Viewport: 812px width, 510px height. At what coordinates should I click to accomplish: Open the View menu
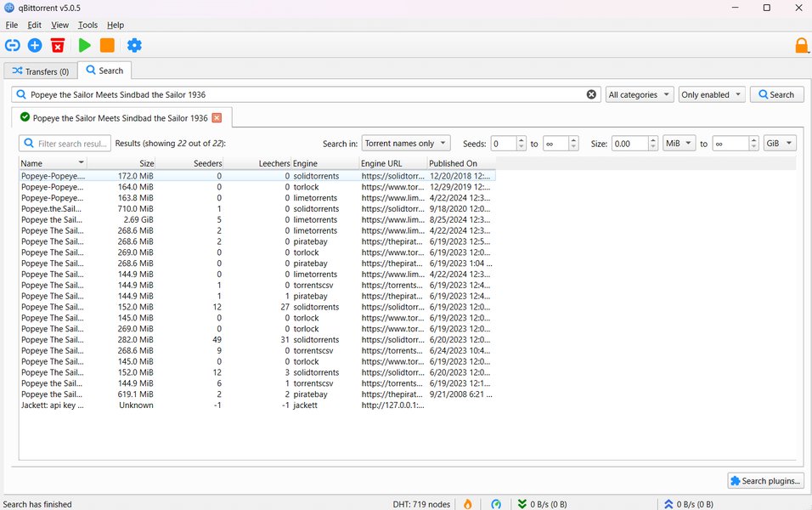(59, 25)
